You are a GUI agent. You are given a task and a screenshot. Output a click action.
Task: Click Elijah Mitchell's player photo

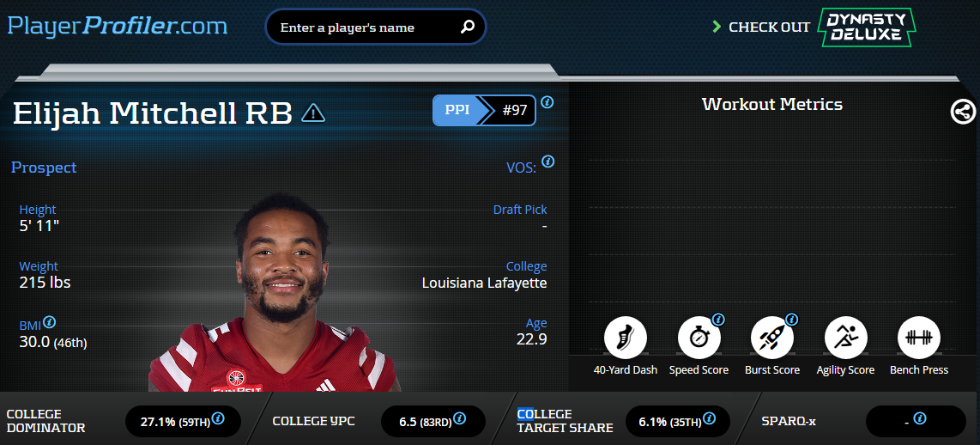pyautogui.click(x=274, y=293)
